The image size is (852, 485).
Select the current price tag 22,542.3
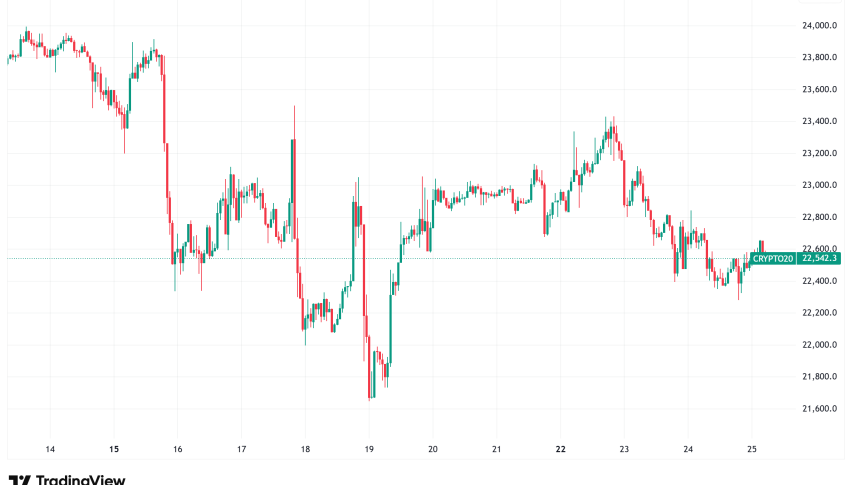[820, 258]
